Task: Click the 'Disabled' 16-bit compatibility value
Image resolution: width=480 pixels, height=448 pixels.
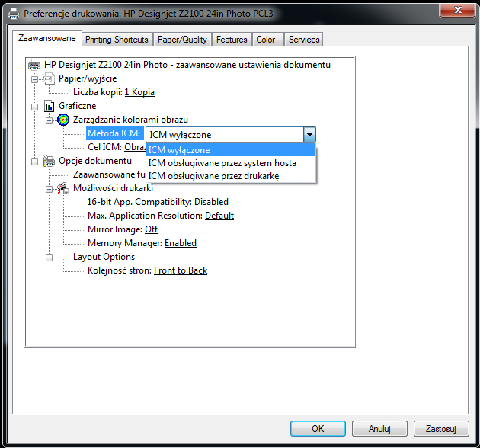Action: click(211, 202)
